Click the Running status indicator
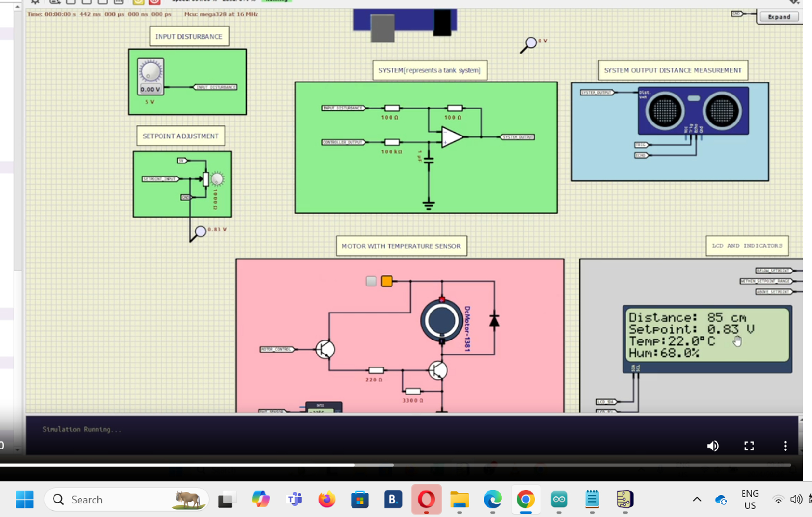The height and width of the screenshot is (517, 812). [x=277, y=1]
